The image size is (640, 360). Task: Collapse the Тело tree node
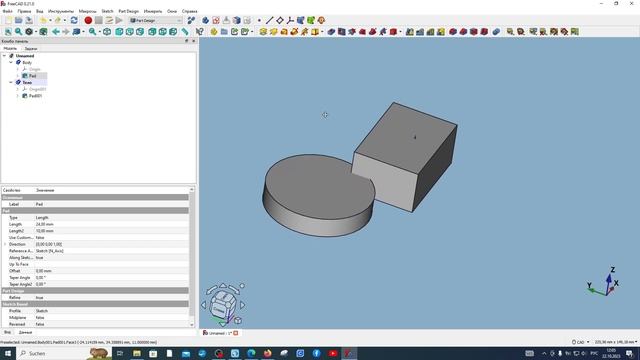click(x=11, y=82)
